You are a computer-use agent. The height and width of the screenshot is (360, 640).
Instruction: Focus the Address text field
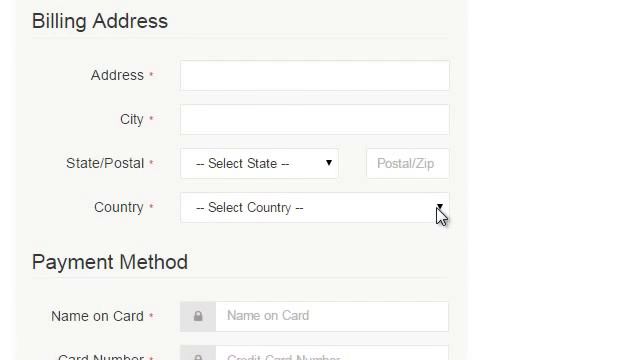[x=315, y=76]
